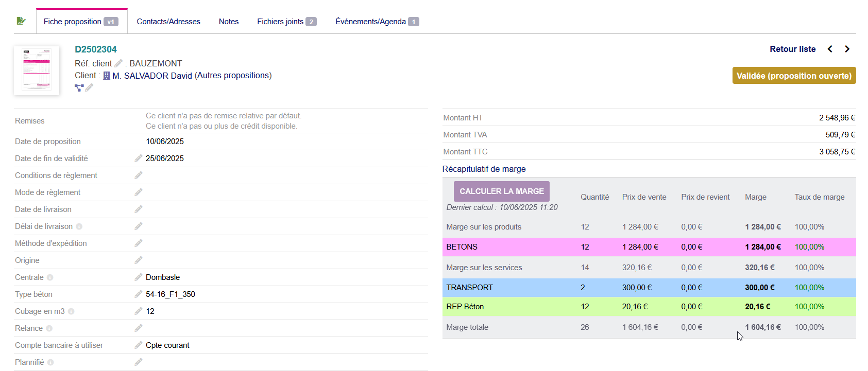
Task: Click the Type béton value 54-16_F1_350
Action: (171, 294)
